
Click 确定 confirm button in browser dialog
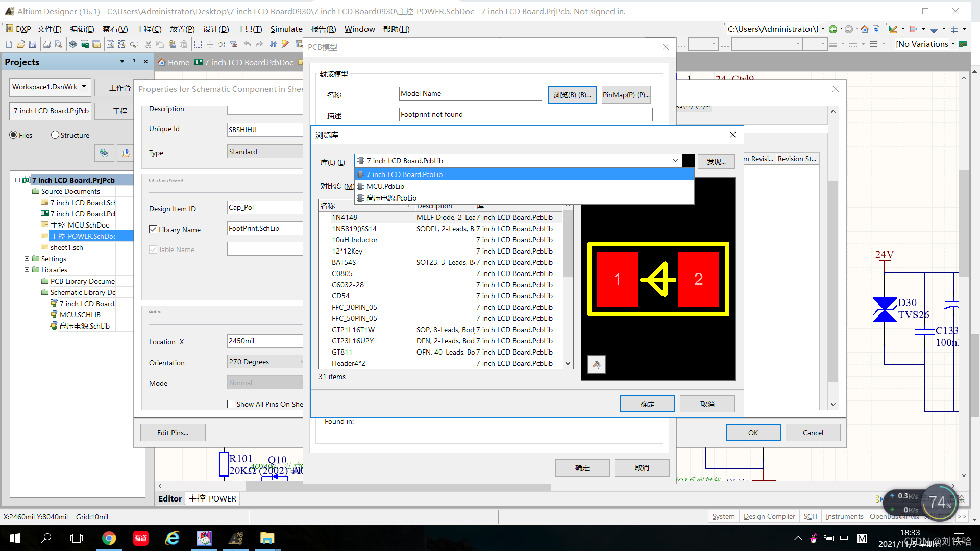point(647,403)
